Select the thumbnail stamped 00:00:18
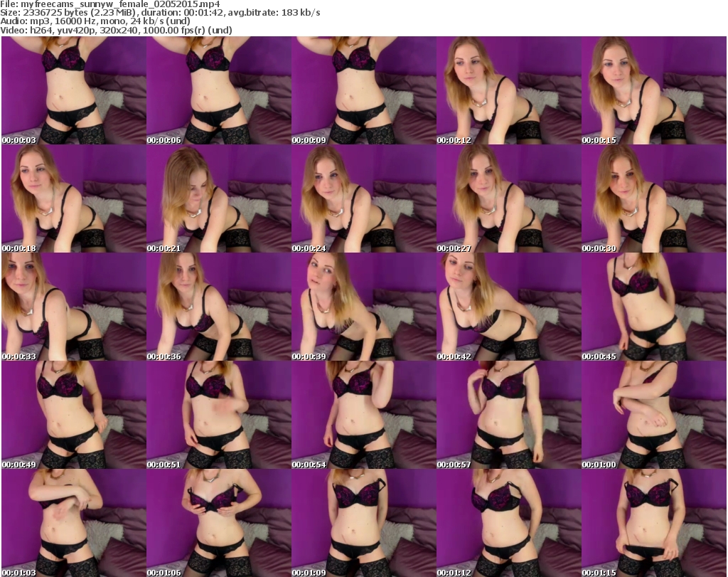Screen dimensions: 728x577 point(74,198)
